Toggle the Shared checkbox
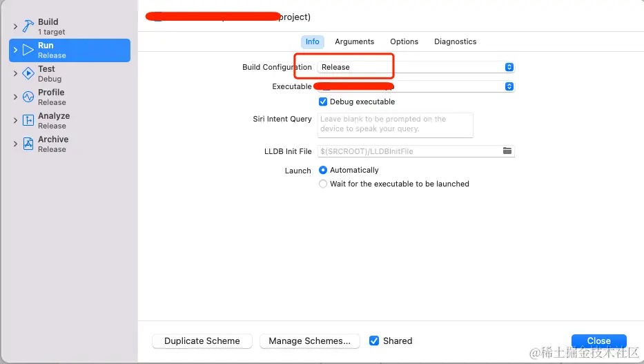Screen dimensions: 644x364 point(373,341)
